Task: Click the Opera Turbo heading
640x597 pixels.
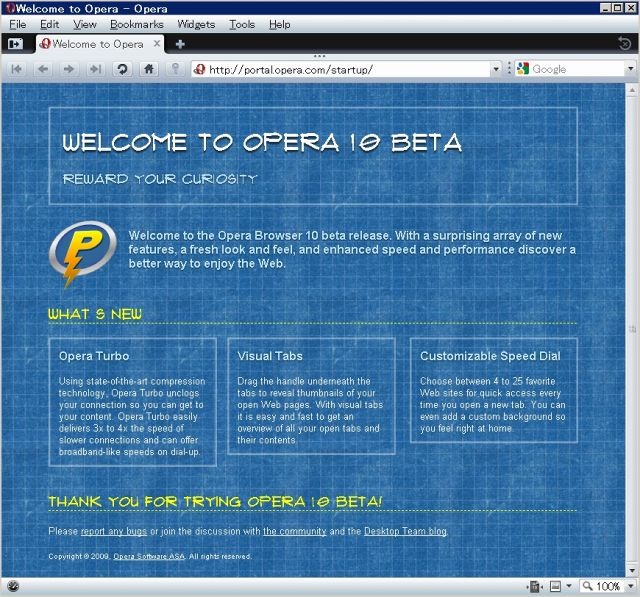Action: click(94, 356)
